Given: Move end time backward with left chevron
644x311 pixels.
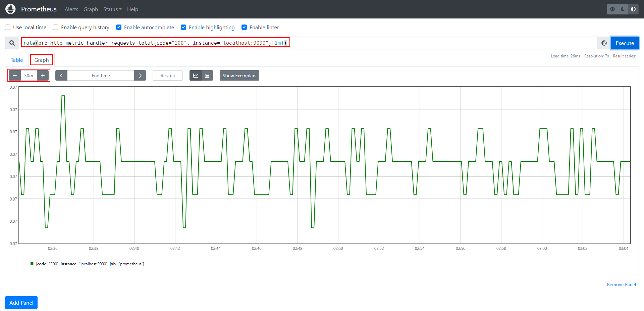Looking at the screenshot, I should 61,76.
